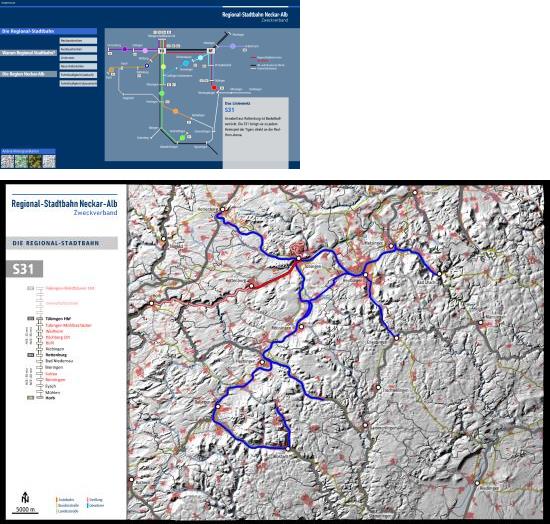Click the north arrow compass symbol

click(x=25, y=497)
